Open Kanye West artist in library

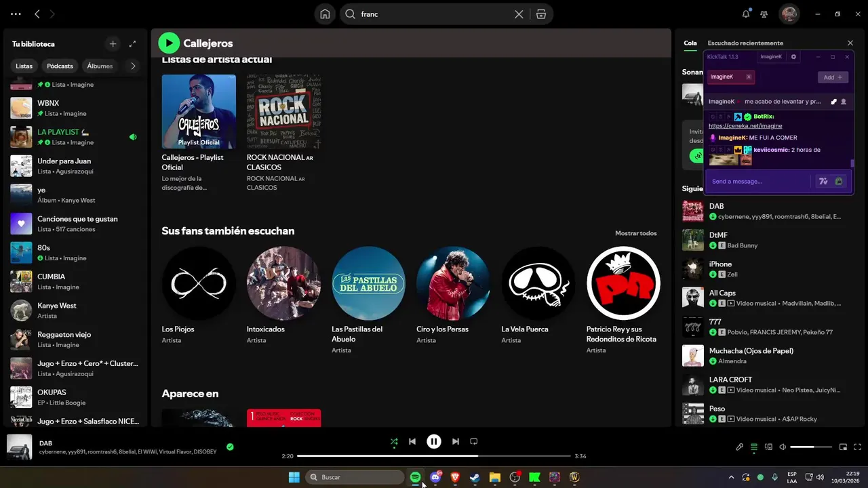75,310
